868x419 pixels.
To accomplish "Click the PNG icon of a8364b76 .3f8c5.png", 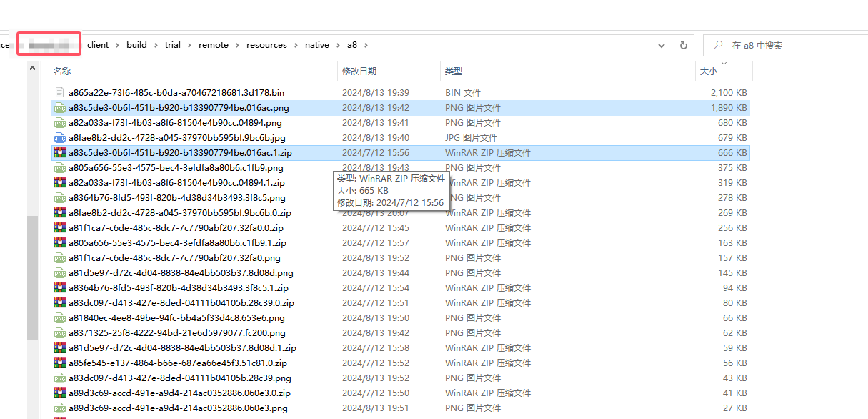I will (60, 197).
